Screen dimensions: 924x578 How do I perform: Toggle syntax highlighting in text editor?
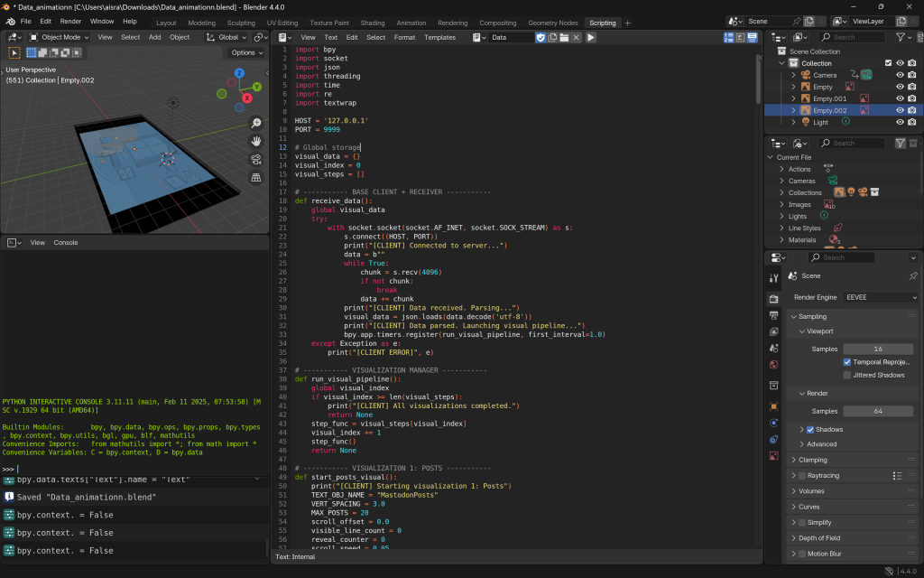752,37
